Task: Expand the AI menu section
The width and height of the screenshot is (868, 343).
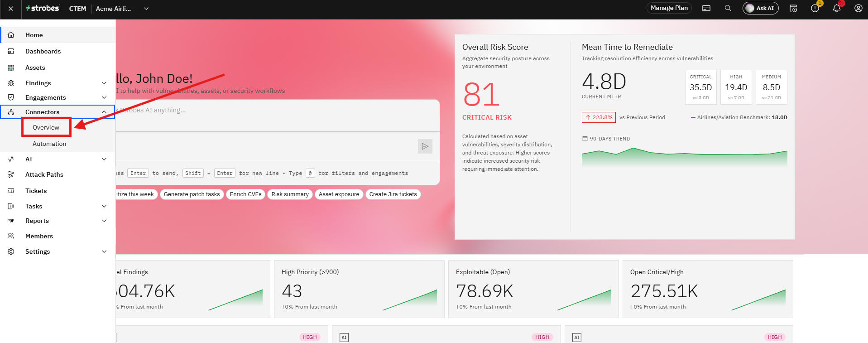Action: click(x=104, y=159)
